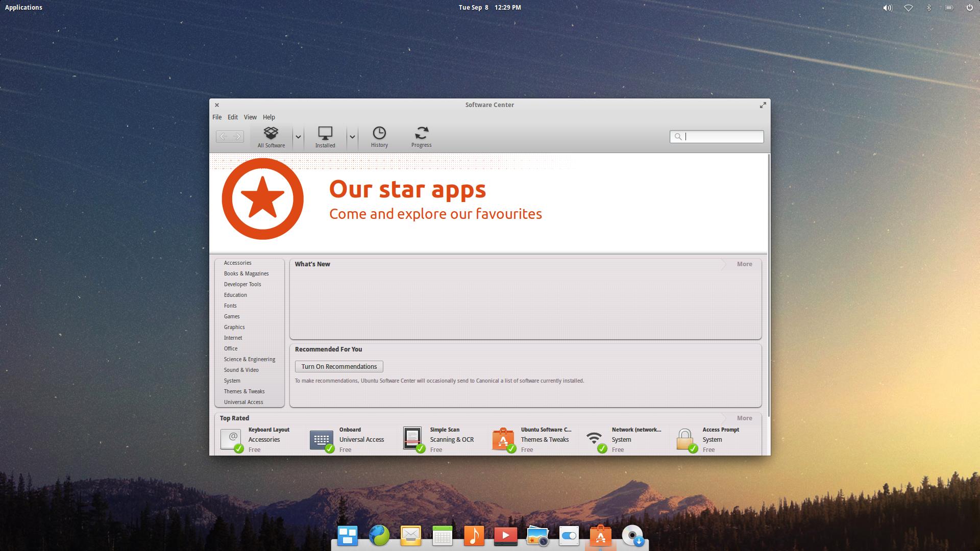The width and height of the screenshot is (980, 551).
Task: Select the Accessories category
Action: click(x=237, y=263)
